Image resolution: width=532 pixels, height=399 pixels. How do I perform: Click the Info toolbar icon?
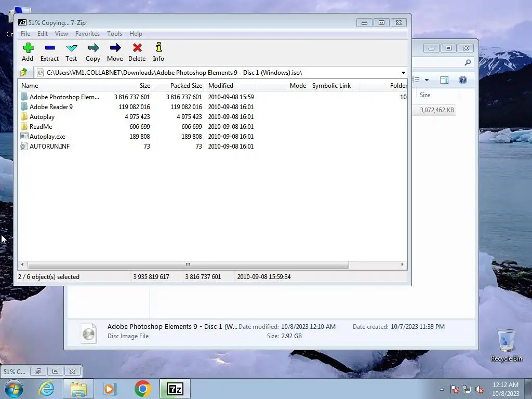point(158,52)
